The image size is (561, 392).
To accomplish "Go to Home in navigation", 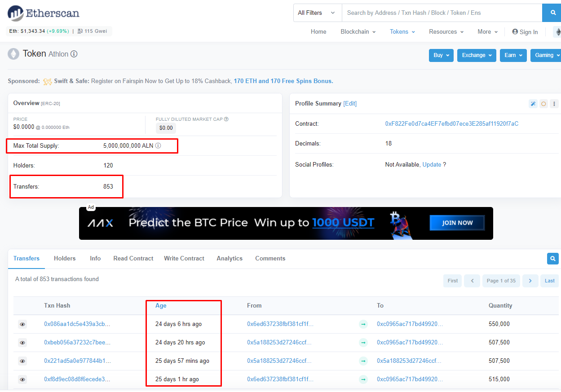I will click(x=318, y=32).
